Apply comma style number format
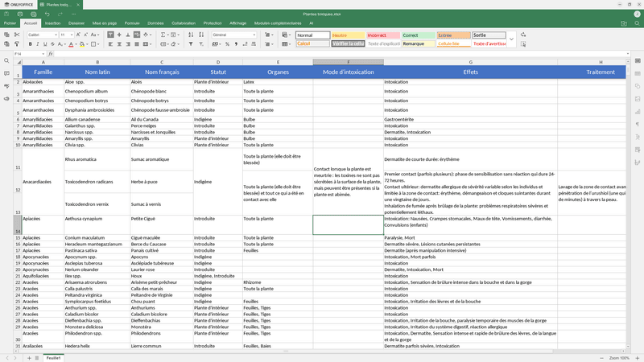644x362 pixels. point(236,44)
